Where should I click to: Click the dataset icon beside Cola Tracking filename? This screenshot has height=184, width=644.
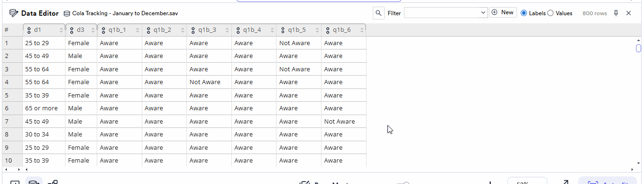point(67,13)
